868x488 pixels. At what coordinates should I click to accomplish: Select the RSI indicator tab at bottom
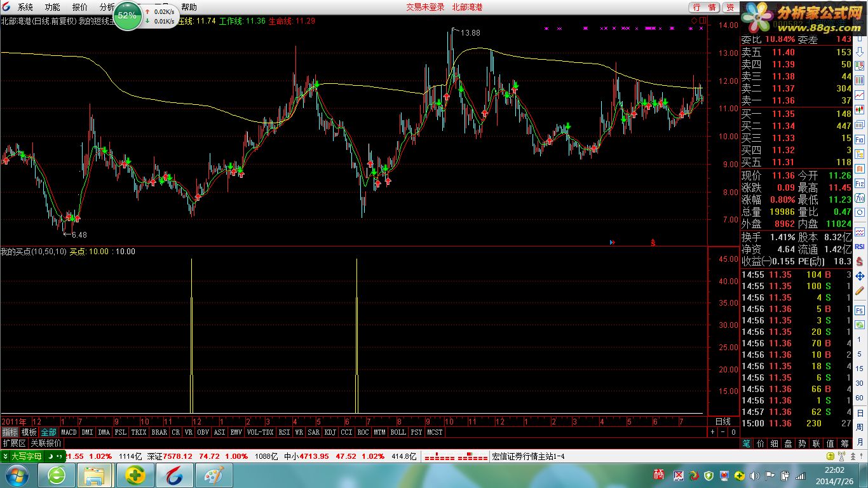284,432
